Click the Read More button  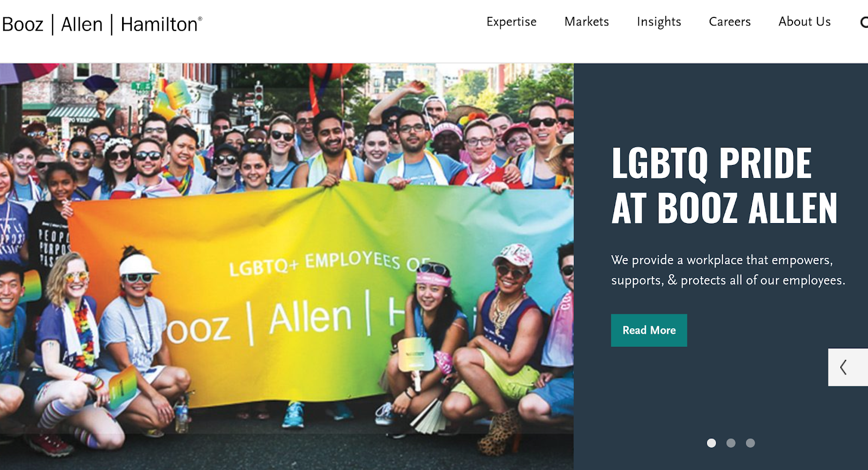(649, 331)
